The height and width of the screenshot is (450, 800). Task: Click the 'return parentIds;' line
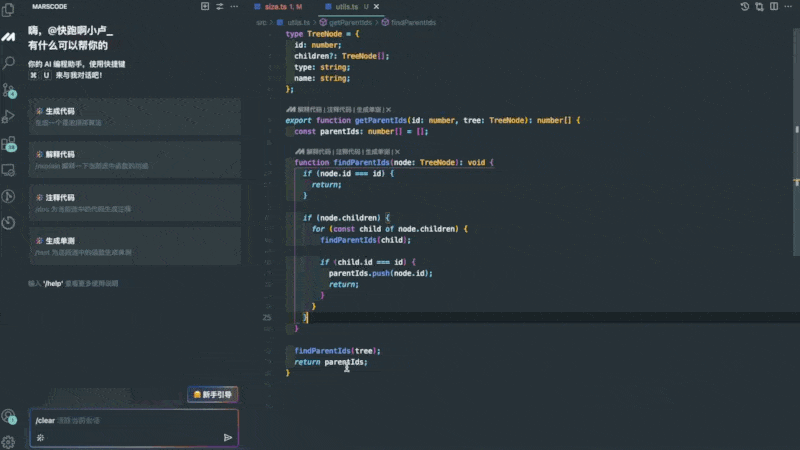tap(331, 362)
